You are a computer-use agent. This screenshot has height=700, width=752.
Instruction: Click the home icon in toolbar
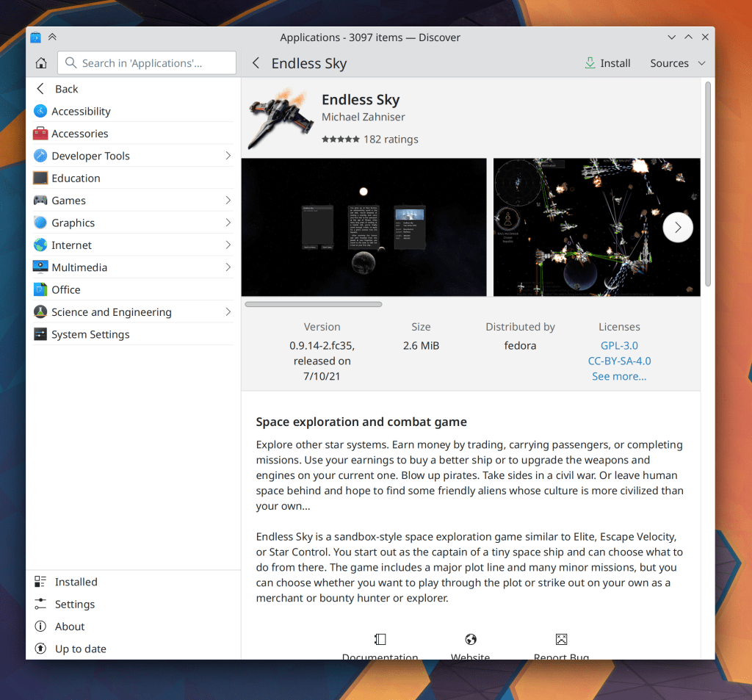(41, 63)
